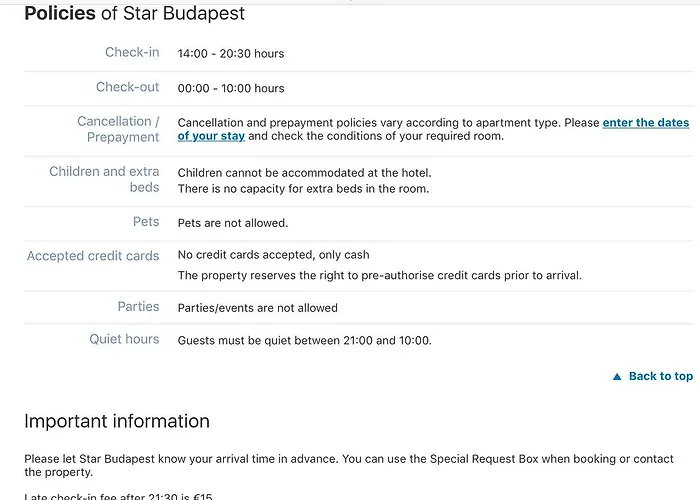Click the Quiet hours label
The height and width of the screenshot is (500, 700).
(124, 339)
